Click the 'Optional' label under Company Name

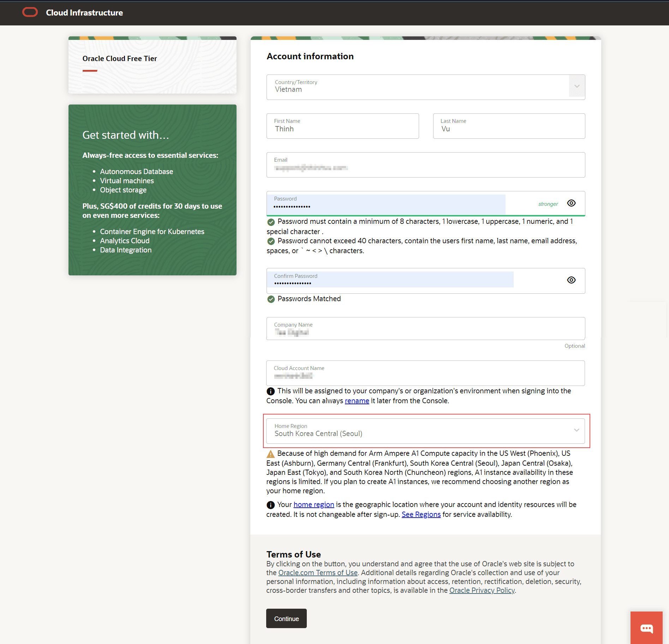click(574, 346)
